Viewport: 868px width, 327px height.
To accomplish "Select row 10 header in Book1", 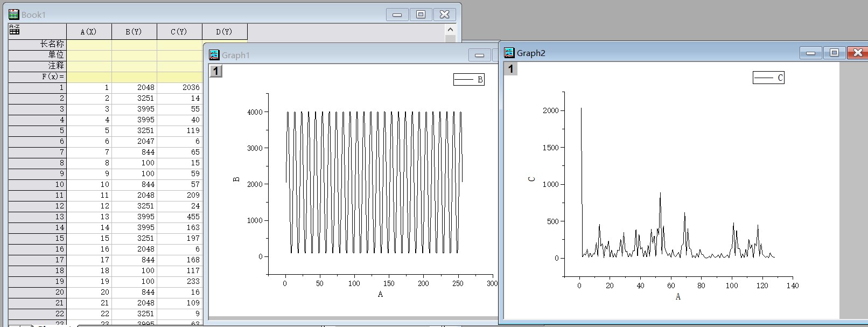I will tap(37, 184).
